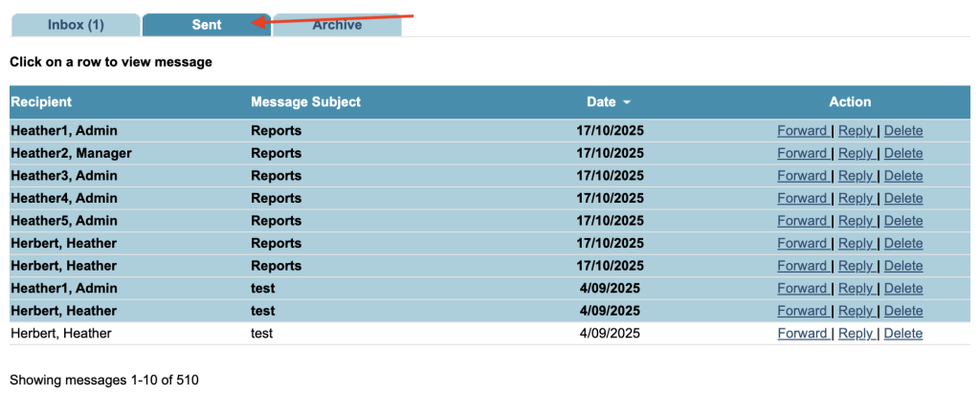Sort by the Recipient column header

coord(41,101)
